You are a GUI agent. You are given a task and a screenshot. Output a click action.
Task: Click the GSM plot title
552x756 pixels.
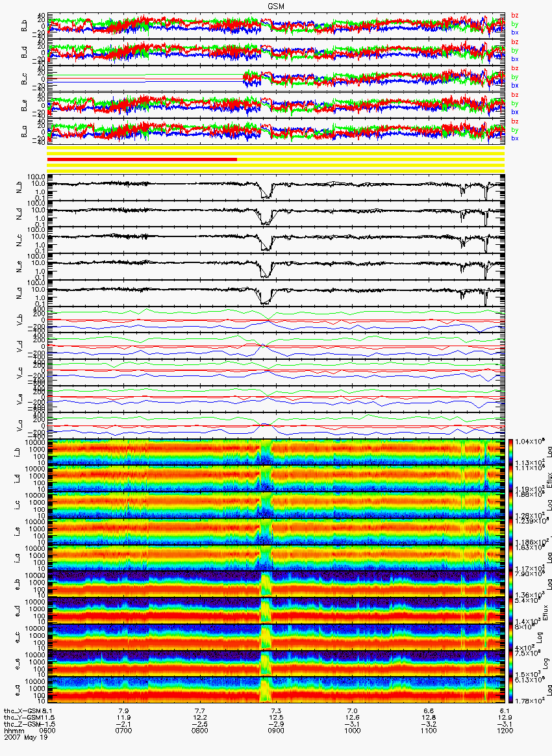pos(276,6)
